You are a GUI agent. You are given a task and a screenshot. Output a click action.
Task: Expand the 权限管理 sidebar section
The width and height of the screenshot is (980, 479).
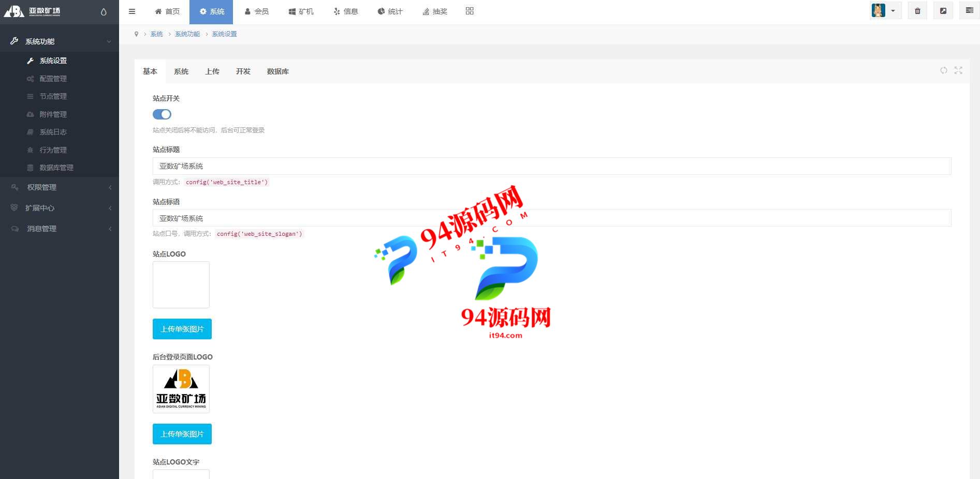tap(60, 187)
